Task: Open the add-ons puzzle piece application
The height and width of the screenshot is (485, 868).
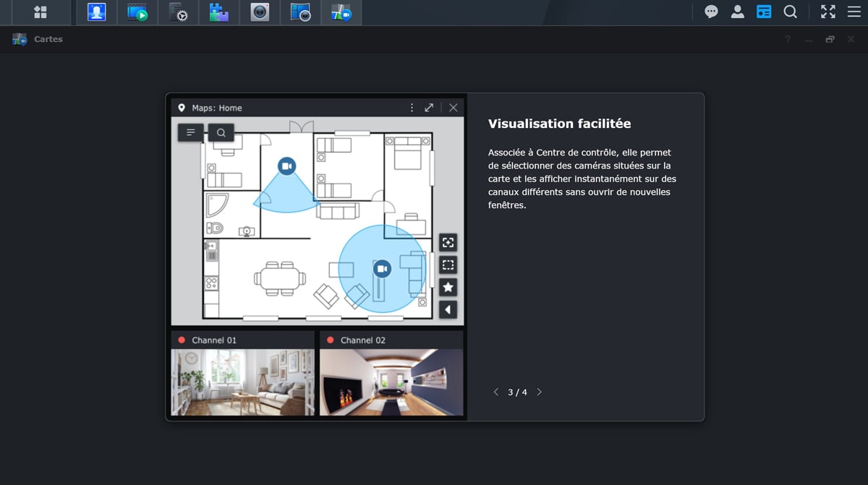Action: pos(218,12)
